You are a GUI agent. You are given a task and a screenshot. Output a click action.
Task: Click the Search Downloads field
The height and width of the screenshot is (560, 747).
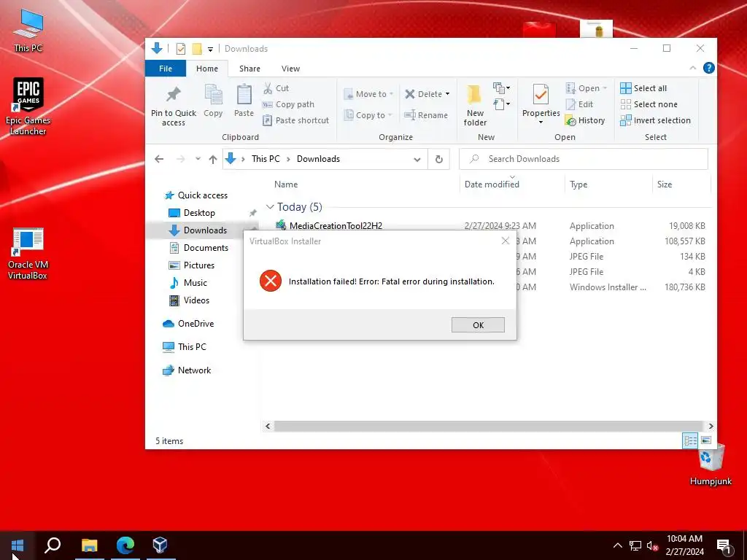583,159
